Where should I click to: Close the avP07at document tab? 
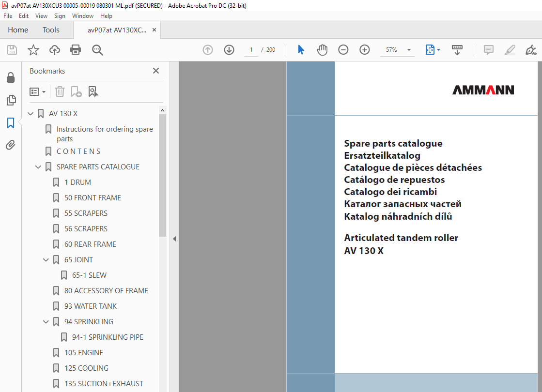click(154, 30)
